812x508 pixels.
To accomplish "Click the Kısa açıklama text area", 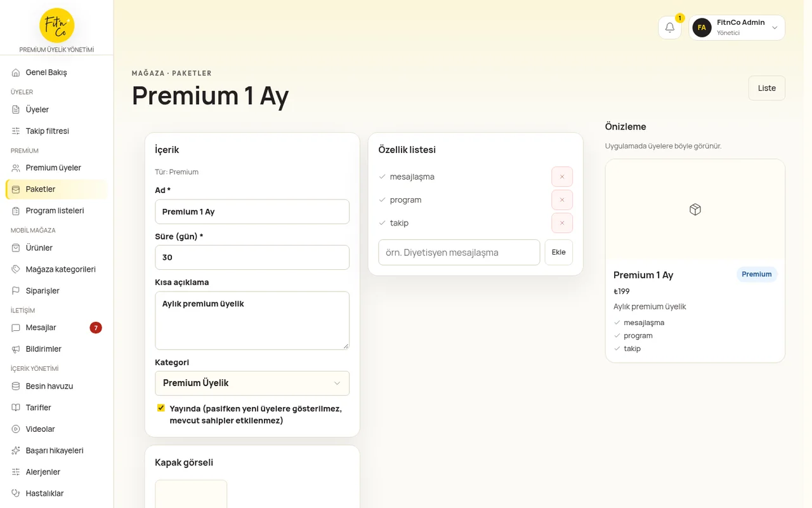I will (x=252, y=321).
